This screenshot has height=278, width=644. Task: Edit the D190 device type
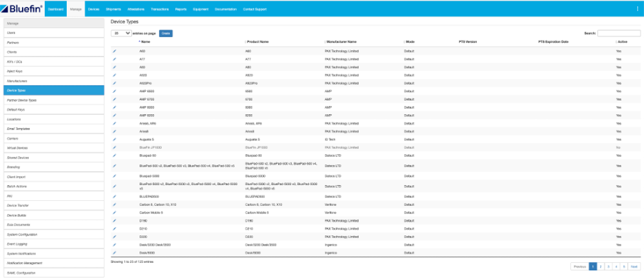pos(115,221)
